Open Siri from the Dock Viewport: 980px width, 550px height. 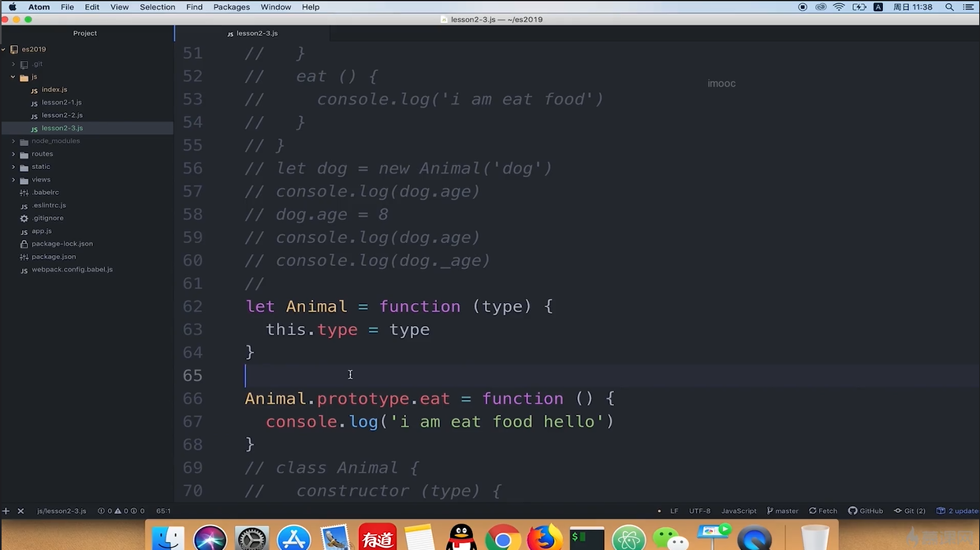pyautogui.click(x=210, y=538)
